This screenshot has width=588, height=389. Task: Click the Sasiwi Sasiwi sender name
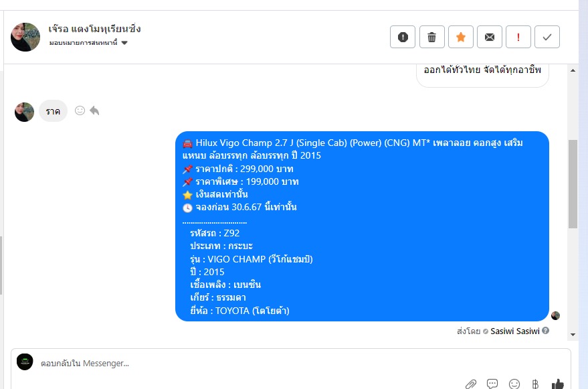point(515,331)
